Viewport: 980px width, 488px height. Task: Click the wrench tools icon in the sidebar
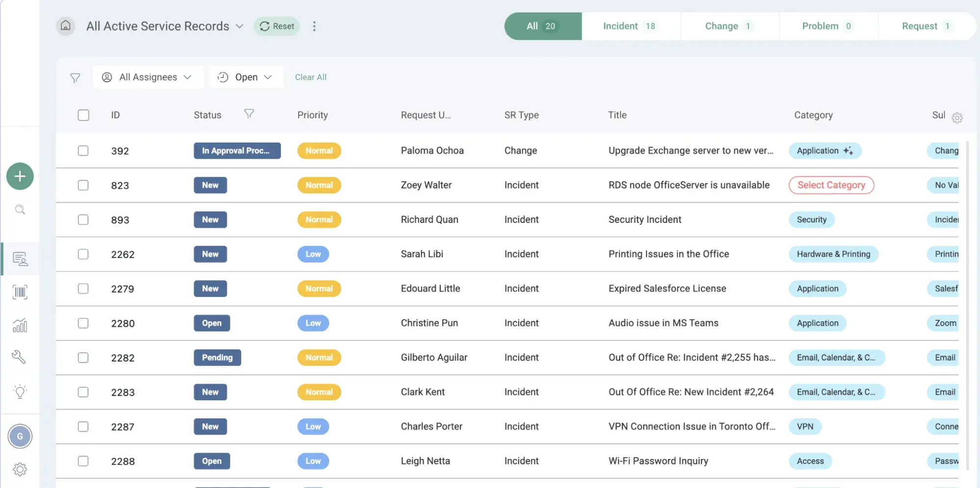pos(19,357)
